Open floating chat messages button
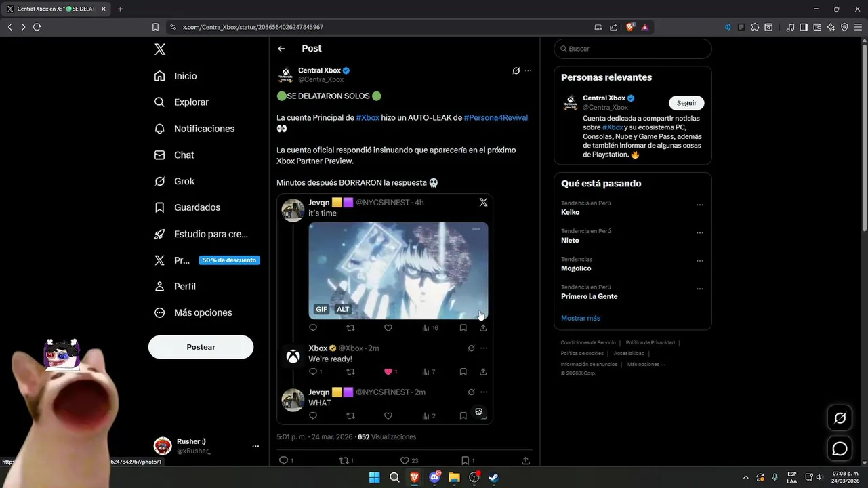This screenshot has height=488, width=868. point(840,449)
